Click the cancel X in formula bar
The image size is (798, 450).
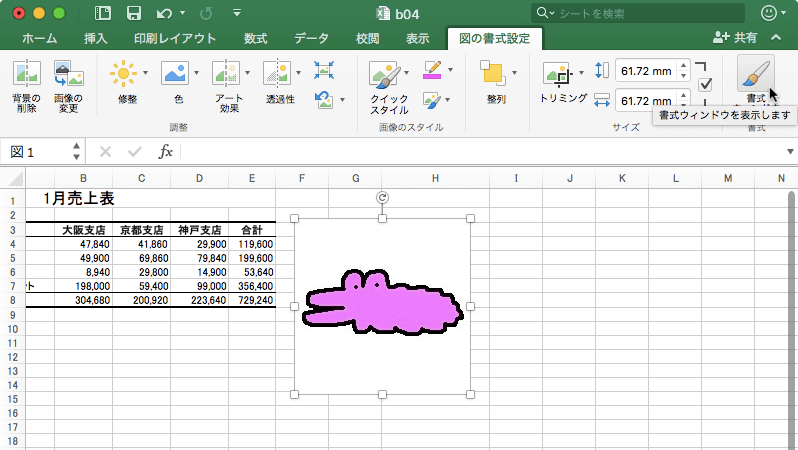105,151
